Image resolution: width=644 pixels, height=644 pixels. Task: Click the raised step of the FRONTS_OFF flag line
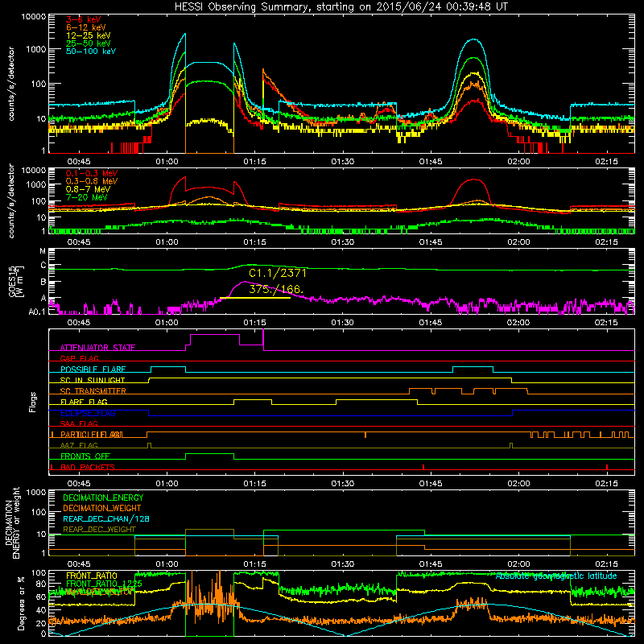point(209,454)
